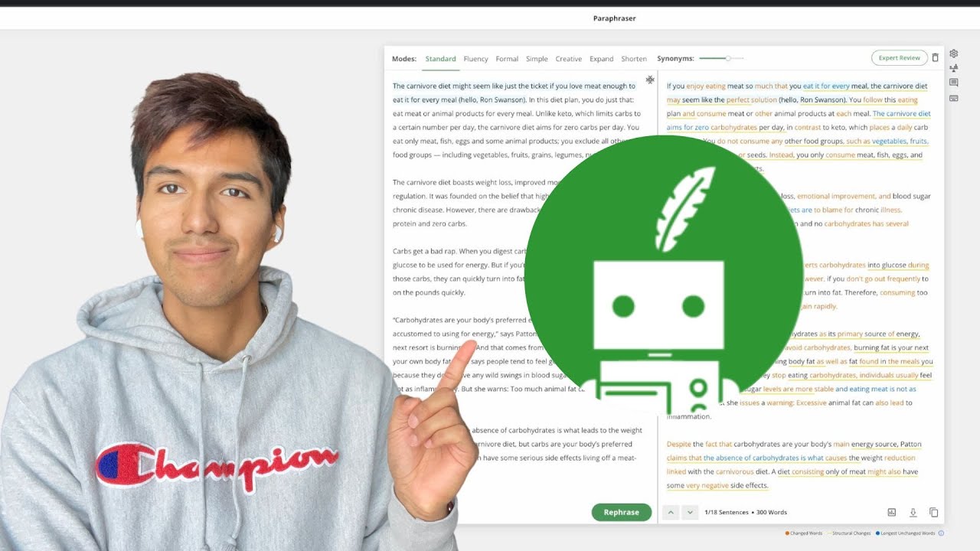Click the right end of the Synonyms slider track

[742, 58]
